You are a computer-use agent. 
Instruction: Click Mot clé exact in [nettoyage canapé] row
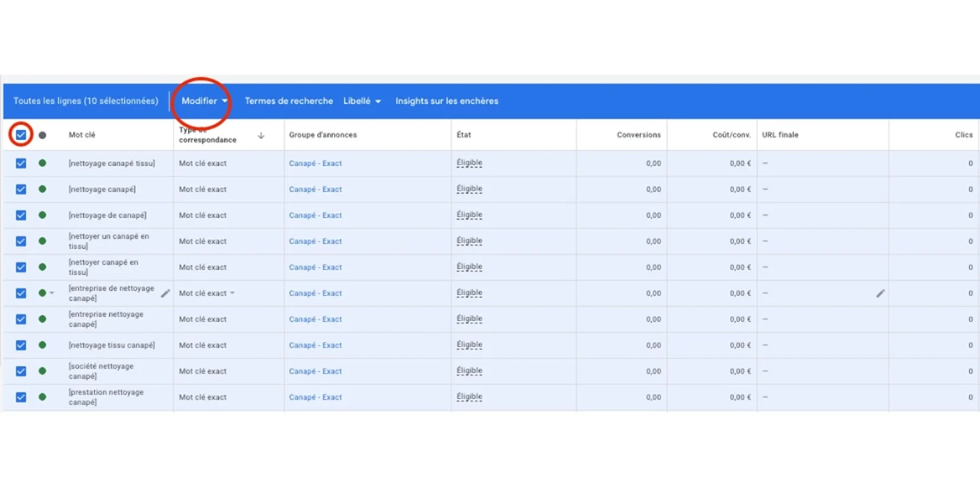[x=202, y=189]
